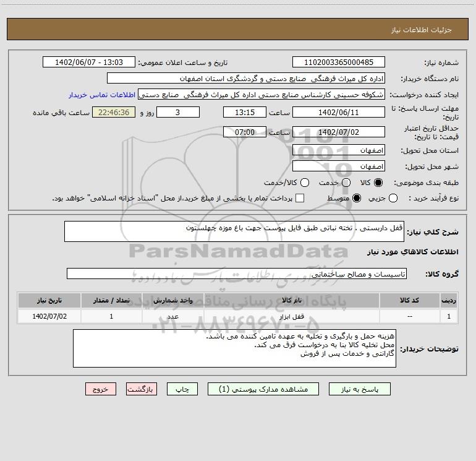Click item code cell showing -- in table
This screenshot has height=461, width=476.
point(409,316)
